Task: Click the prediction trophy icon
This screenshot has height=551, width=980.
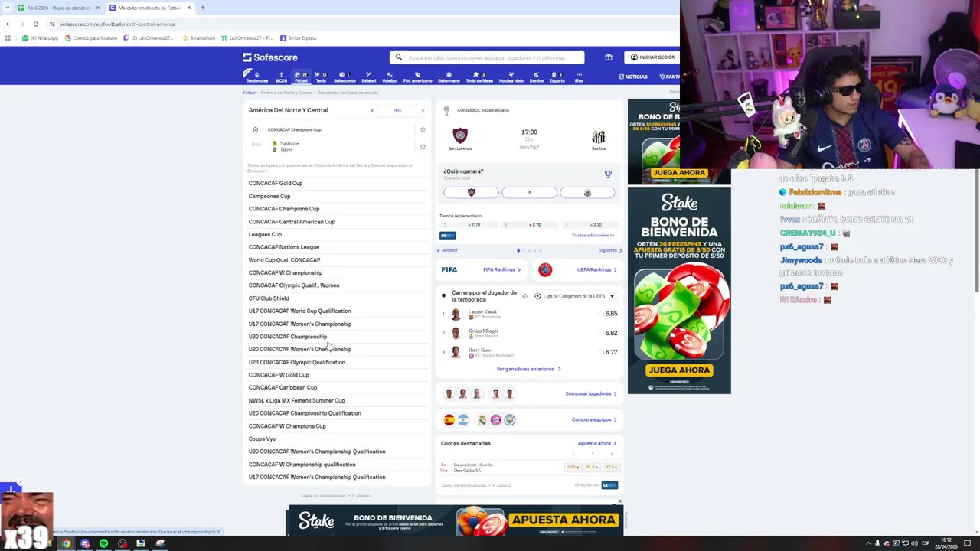Action: point(608,174)
